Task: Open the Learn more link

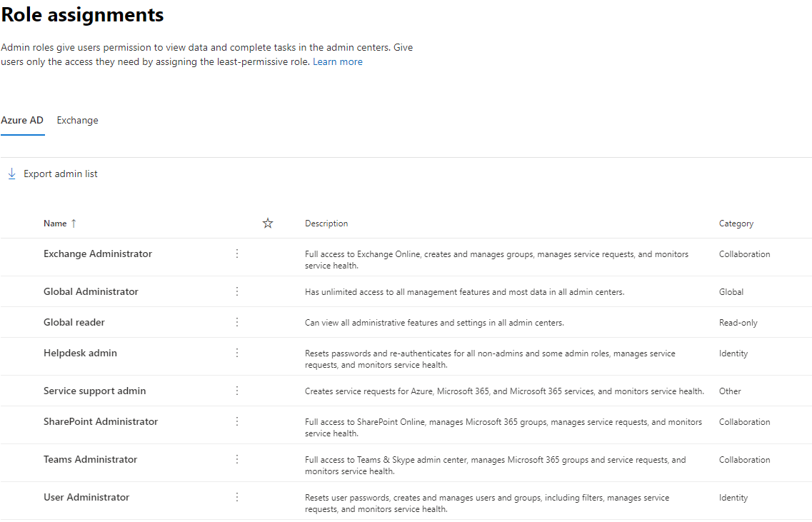Action: point(337,62)
